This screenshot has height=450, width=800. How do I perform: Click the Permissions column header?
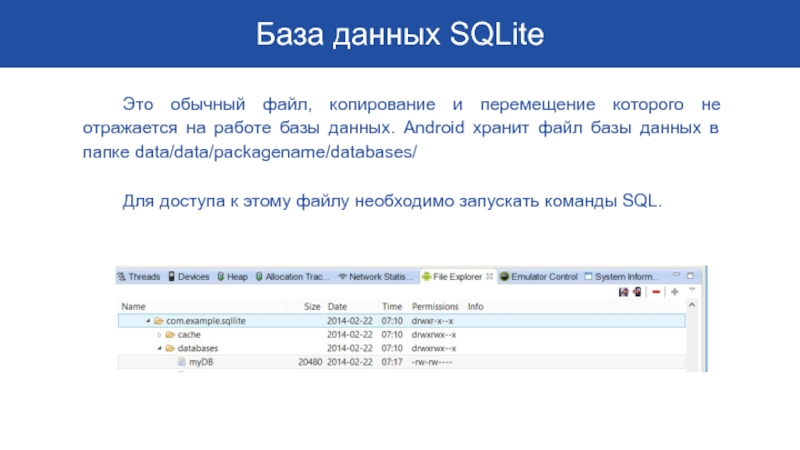coord(435,307)
